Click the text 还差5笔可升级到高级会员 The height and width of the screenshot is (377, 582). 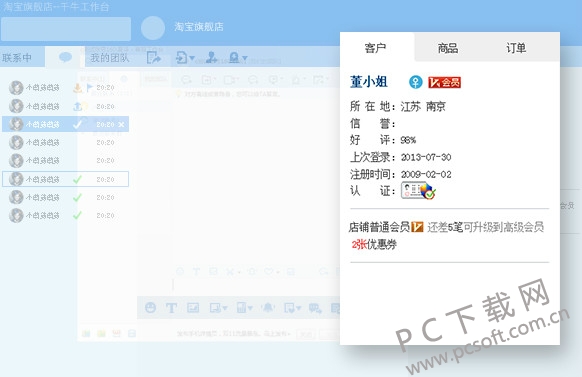485,227
